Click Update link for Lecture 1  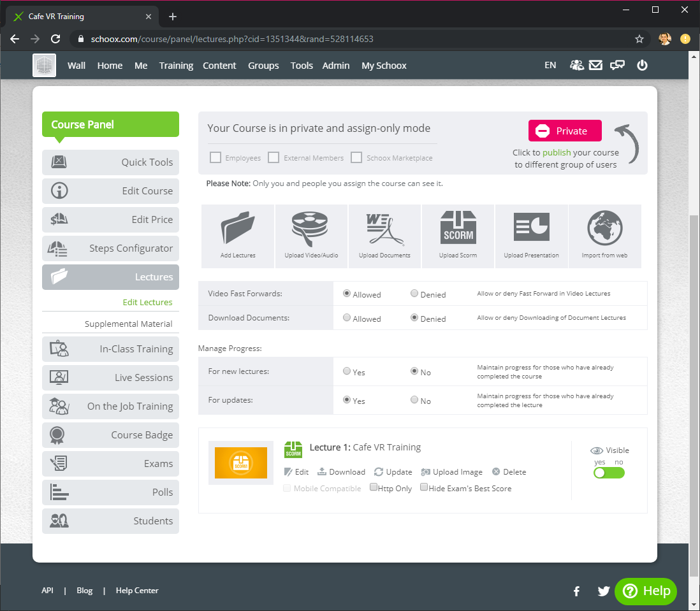(x=393, y=472)
